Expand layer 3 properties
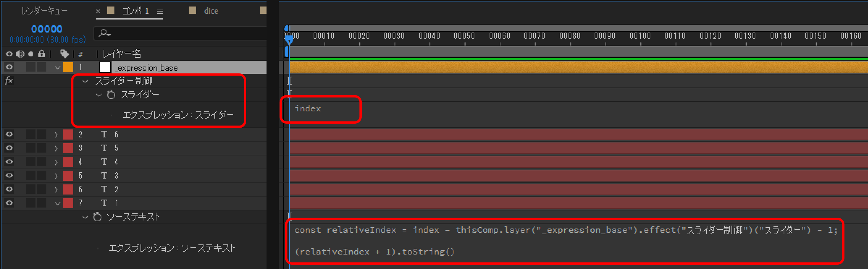868x269 pixels. tap(56, 148)
